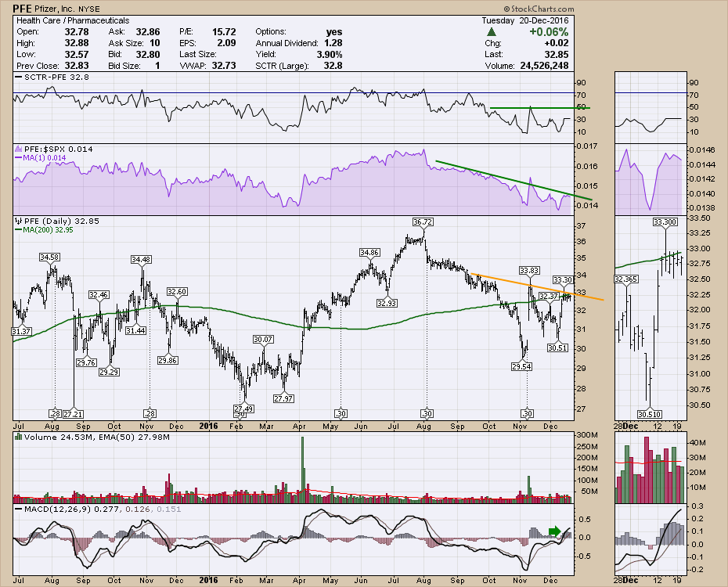Click the +0.06% percent change value
728x587 pixels.
[549, 32]
